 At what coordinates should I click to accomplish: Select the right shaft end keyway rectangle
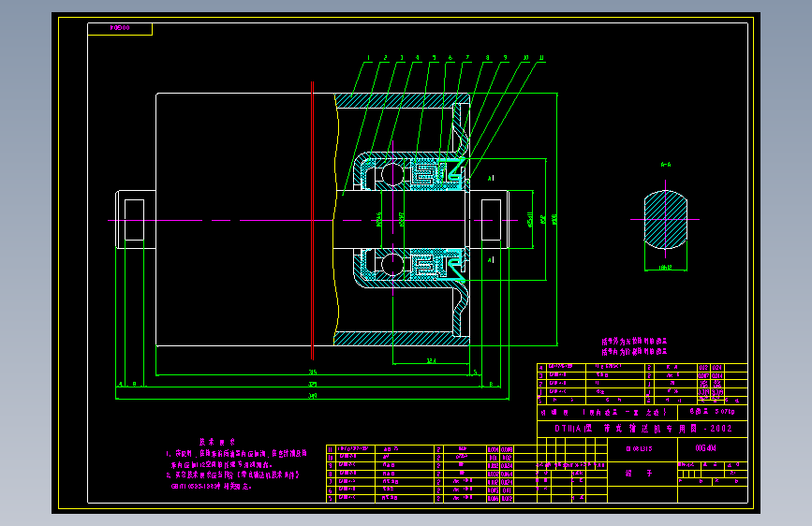491,220
